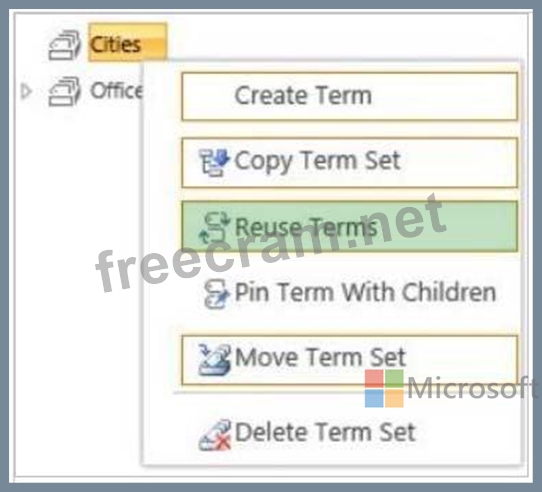Viewport: 542px width, 492px height.
Task: Choose Delete Term Set menu text
Action: click(325, 432)
